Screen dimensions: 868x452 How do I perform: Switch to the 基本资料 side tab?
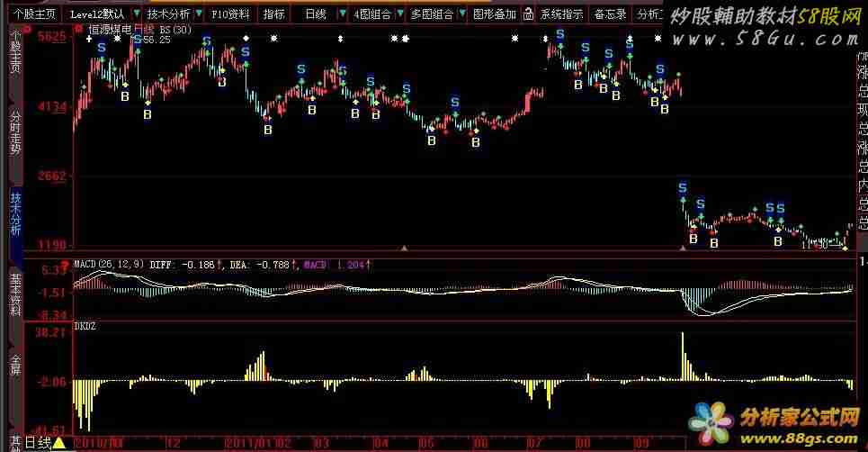15,294
